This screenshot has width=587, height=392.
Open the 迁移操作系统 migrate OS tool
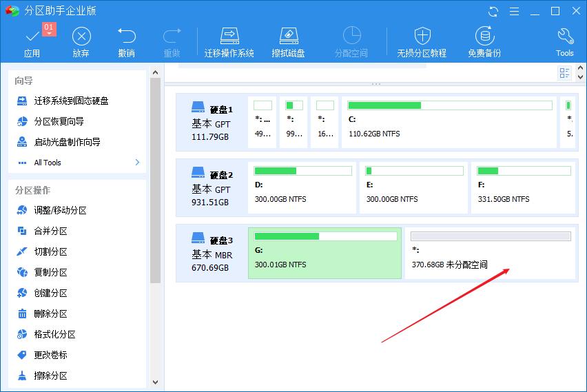229,43
